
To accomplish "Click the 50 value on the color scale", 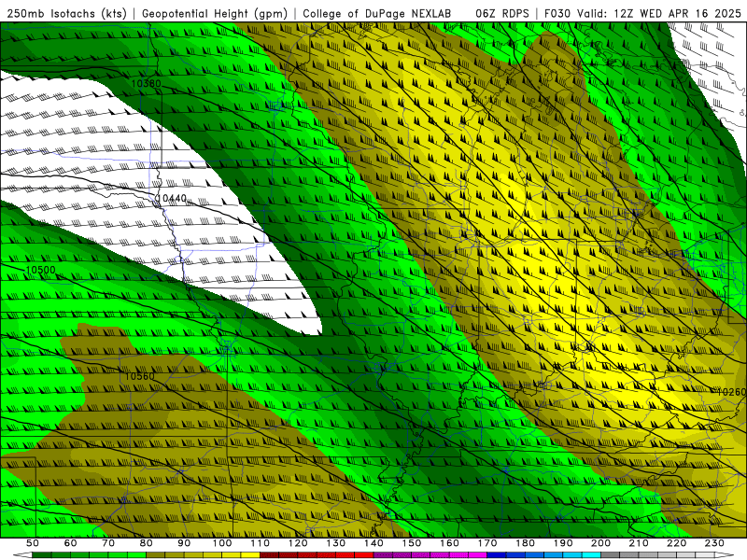I will pos(33,543).
